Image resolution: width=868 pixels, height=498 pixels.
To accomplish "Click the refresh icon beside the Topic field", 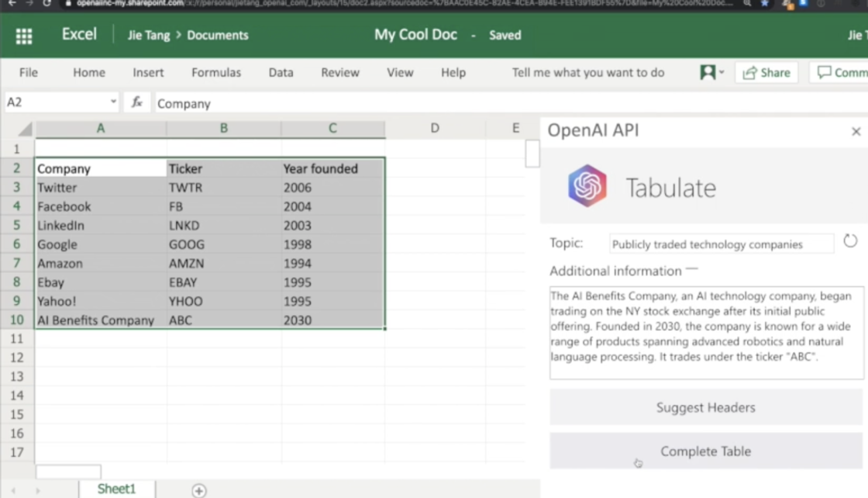I will [849, 240].
